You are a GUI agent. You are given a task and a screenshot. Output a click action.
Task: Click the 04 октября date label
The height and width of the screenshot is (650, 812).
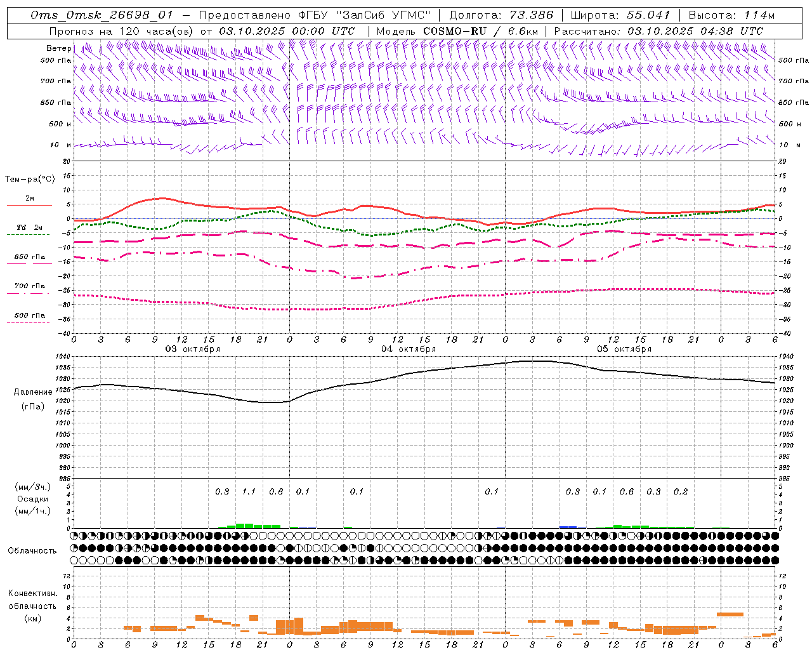tap(409, 349)
